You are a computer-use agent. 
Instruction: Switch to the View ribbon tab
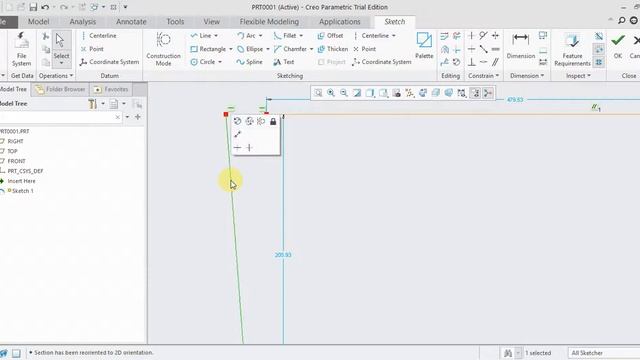(211, 22)
